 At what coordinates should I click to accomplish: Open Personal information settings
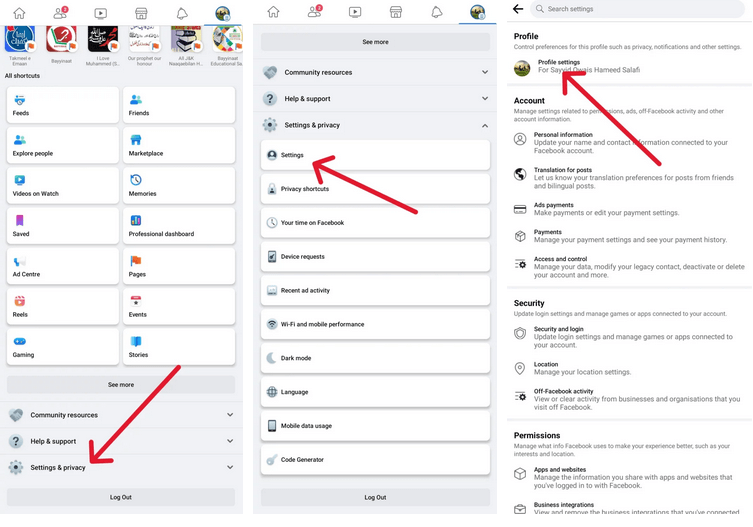[629, 143]
